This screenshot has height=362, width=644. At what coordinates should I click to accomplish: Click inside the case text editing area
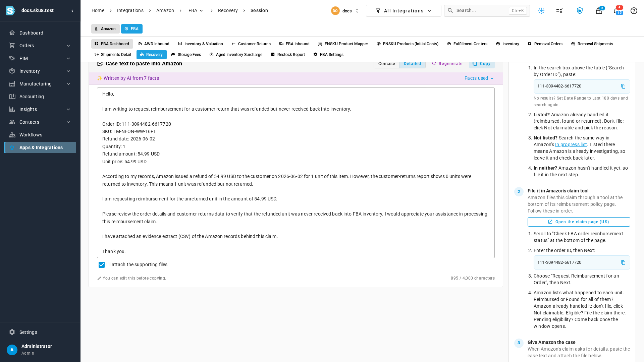pyautogui.click(x=296, y=173)
